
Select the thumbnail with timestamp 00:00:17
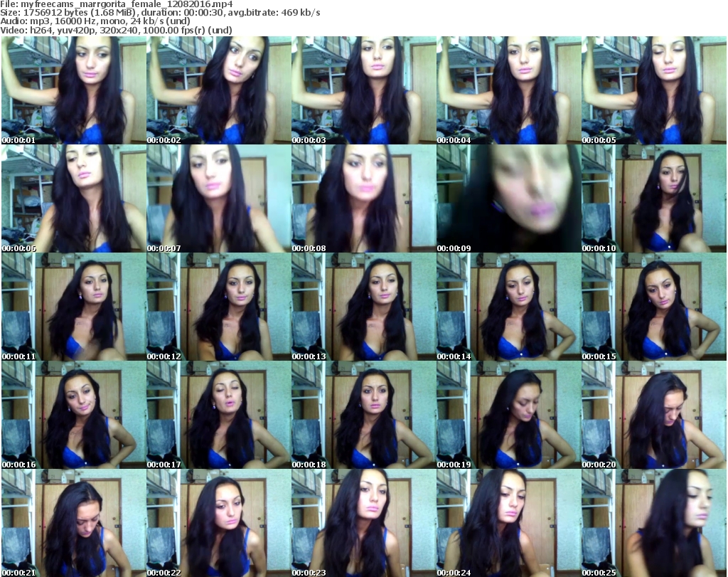tap(219, 415)
